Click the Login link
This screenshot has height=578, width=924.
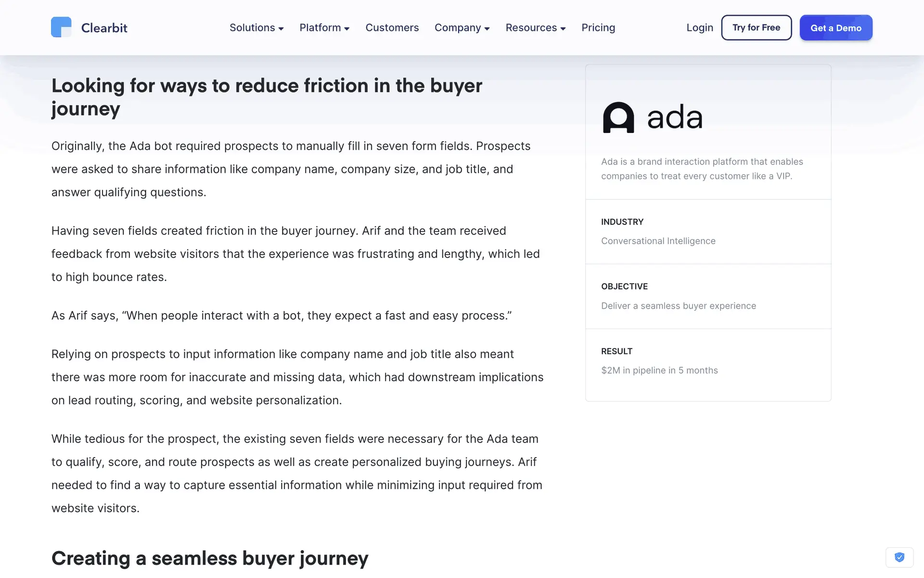[700, 28]
